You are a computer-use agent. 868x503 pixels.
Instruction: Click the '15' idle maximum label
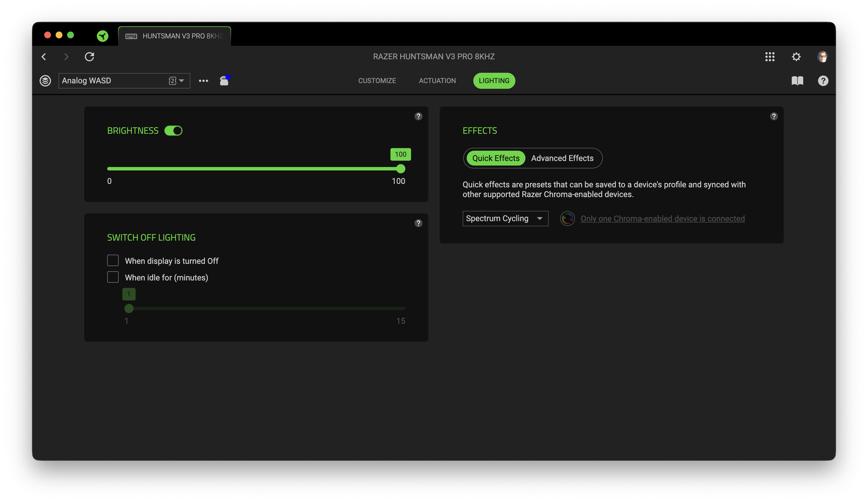(401, 321)
